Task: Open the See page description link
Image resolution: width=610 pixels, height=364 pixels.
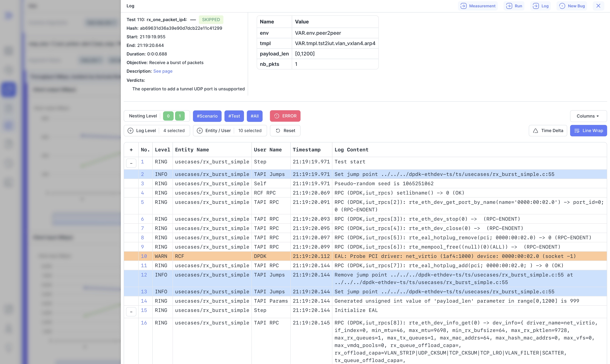Action: (163, 71)
